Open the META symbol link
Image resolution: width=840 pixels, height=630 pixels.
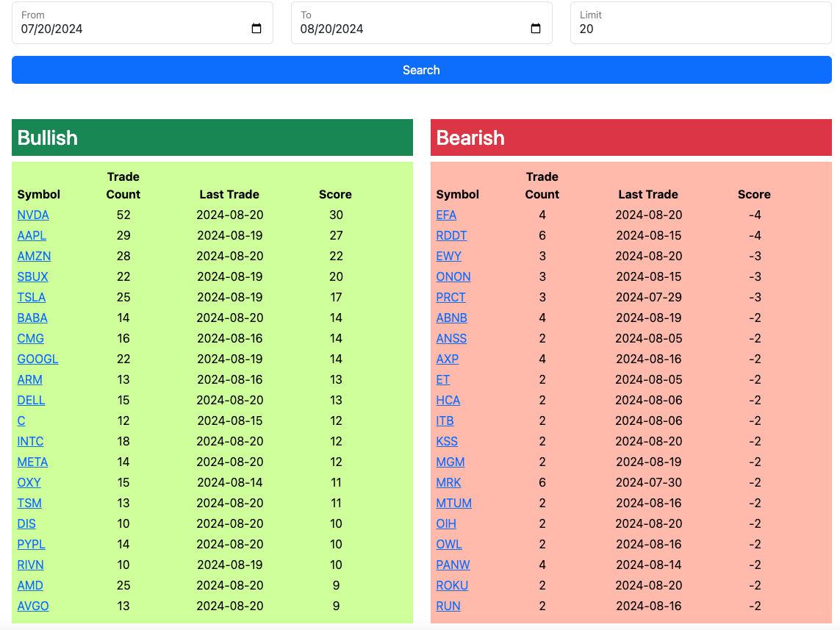pos(32,462)
